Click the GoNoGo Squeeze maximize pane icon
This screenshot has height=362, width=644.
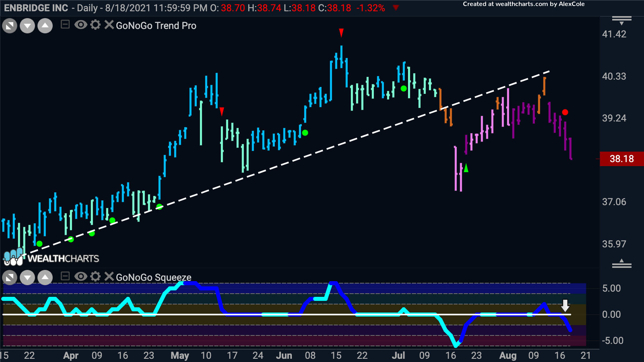[x=10, y=278]
